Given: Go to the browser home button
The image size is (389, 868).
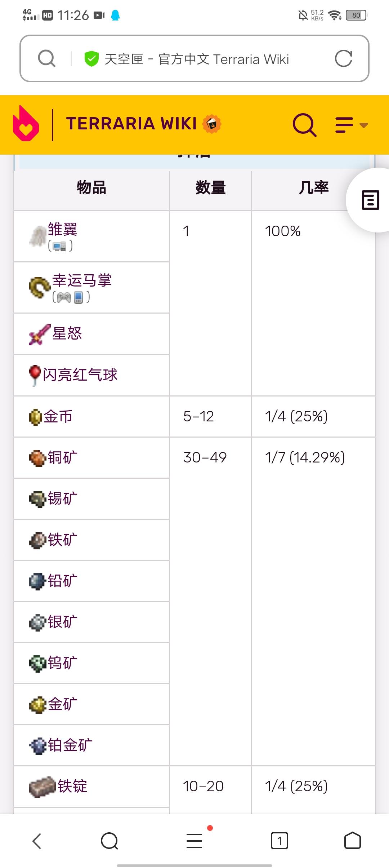Looking at the screenshot, I should click(x=353, y=841).
